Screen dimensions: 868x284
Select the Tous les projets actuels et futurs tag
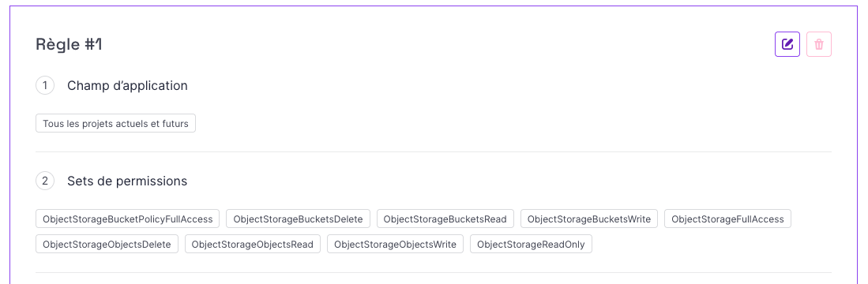point(115,123)
